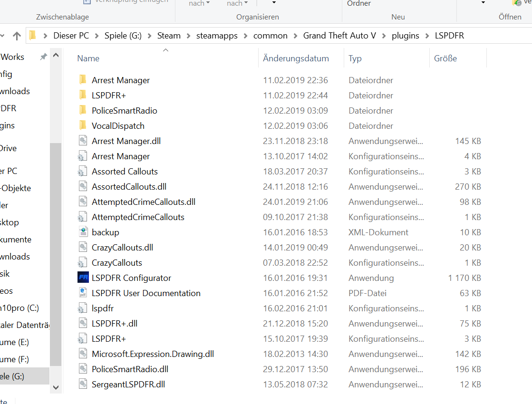The height and width of the screenshot is (404, 532).
Task: Click the PoliceSmartRadio folder icon
Action: click(x=83, y=111)
